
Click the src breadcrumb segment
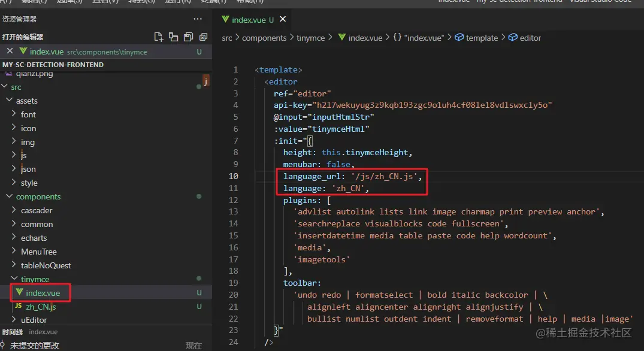click(x=226, y=38)
